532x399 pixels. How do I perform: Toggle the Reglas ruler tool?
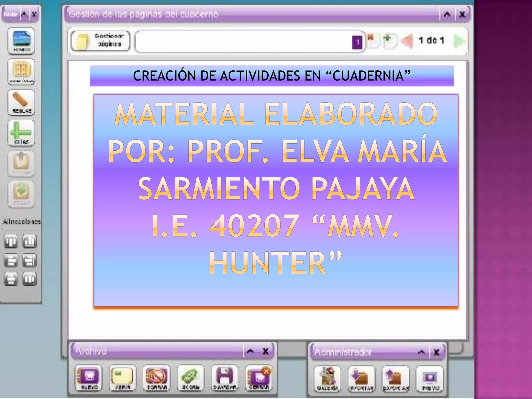click(x=21, y=103)
